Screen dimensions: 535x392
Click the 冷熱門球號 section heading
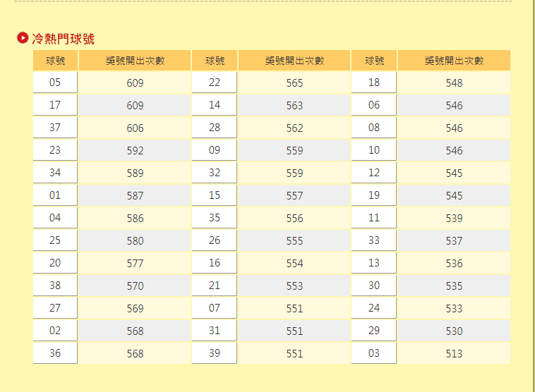63,39
